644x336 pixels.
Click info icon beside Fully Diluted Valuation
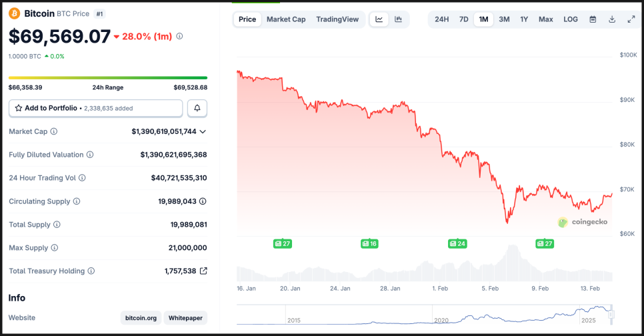pos(90,155)
